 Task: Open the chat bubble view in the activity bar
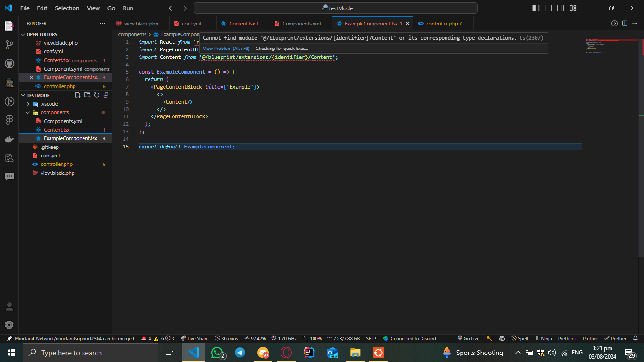pyautogui.click(x=9, y=177)
